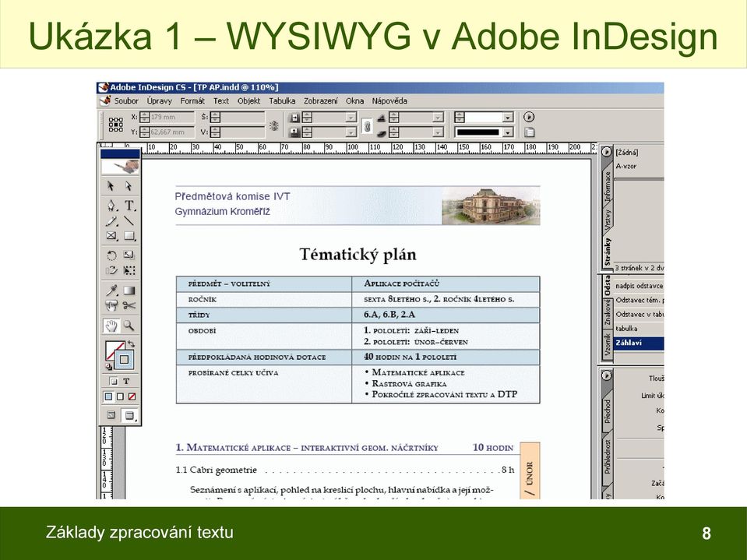Select the Scale tool
This screenshot has height=560, width=747.
129,255
